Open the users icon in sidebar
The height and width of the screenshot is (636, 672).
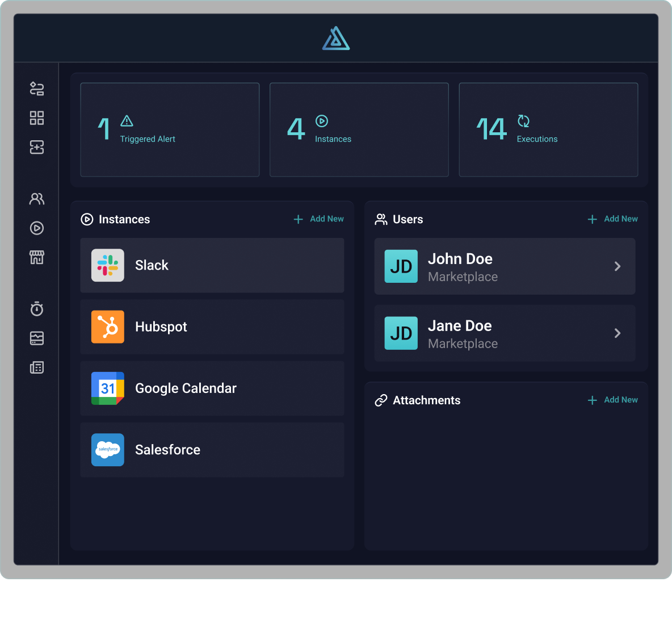tap(37, 199)
